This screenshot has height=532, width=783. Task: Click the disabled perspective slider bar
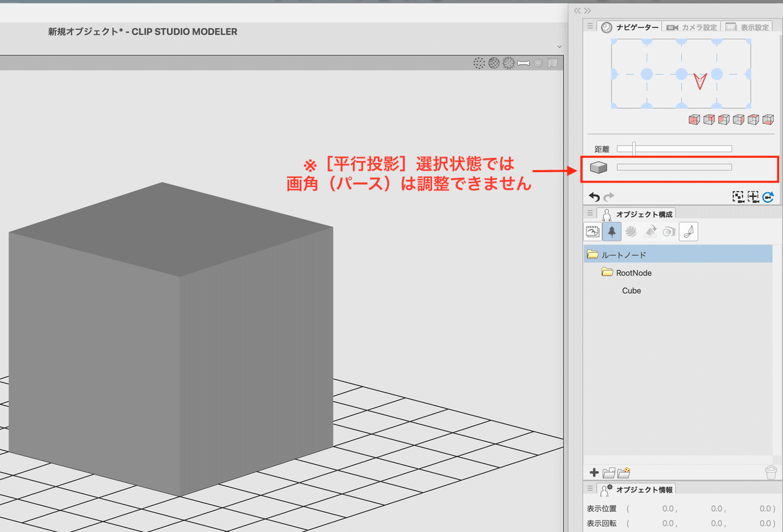coord(674,168)
